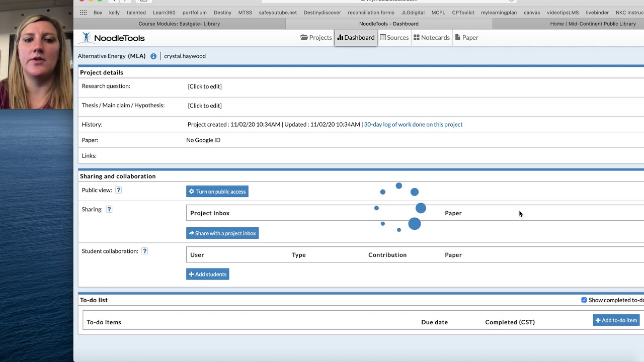Open the livebinder bookmark

[597, 13]
